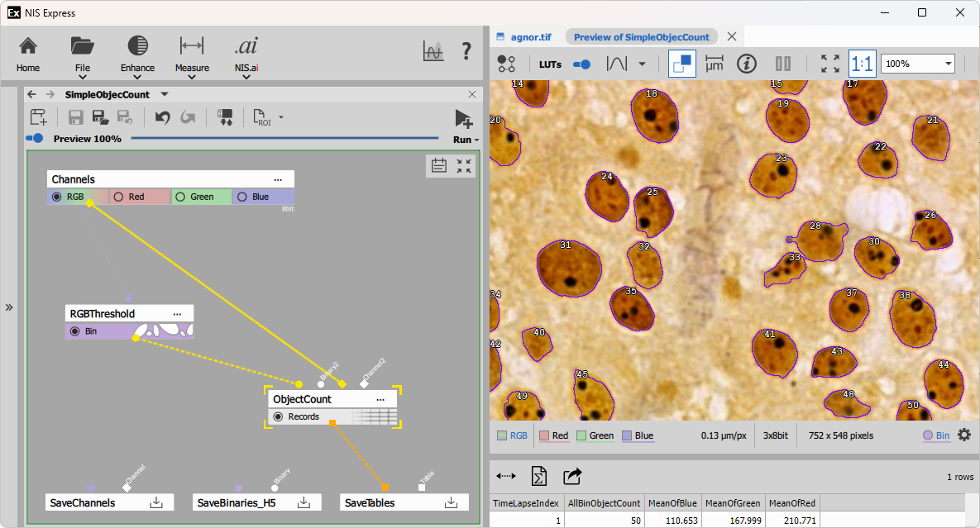Click the 1:1 zoom button
Screen dimensions: 980x528
point(862,64)
